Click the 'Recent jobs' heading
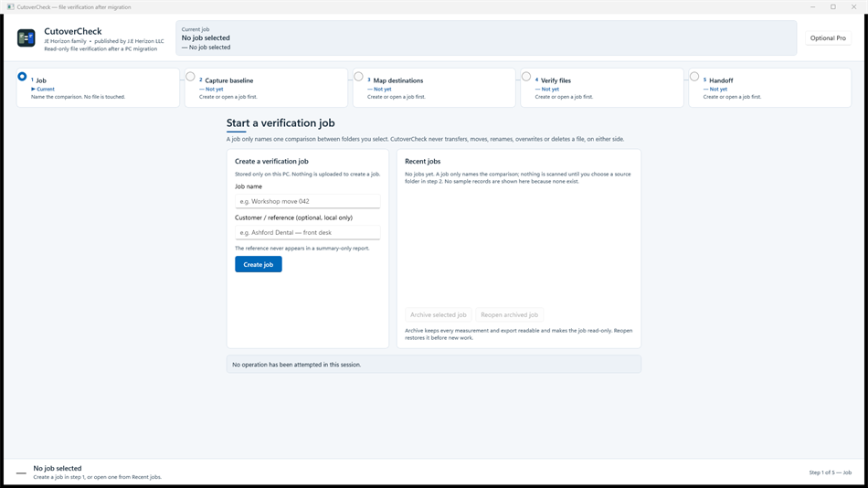Image resolution: width=868 pixels, height=488 pixels. pos(423,161)
